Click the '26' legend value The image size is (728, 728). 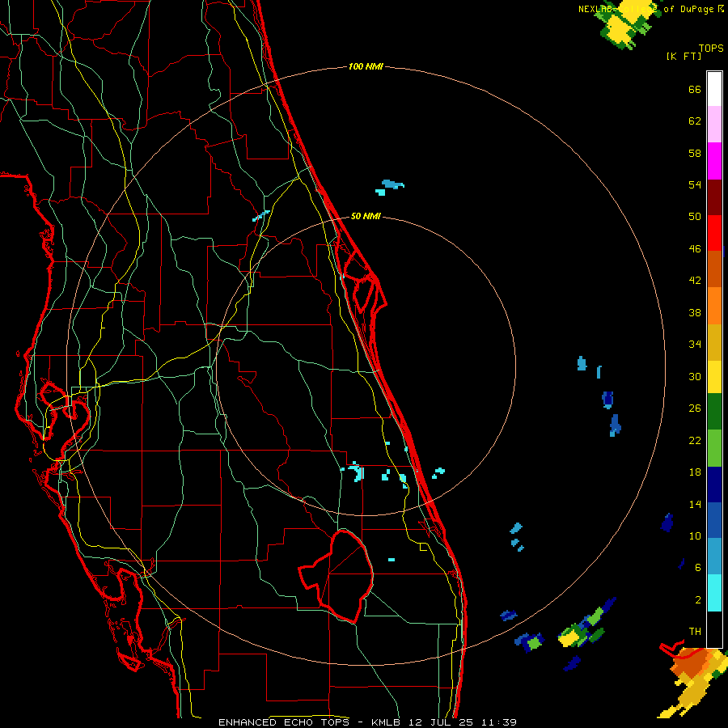[x=695, y=408]
